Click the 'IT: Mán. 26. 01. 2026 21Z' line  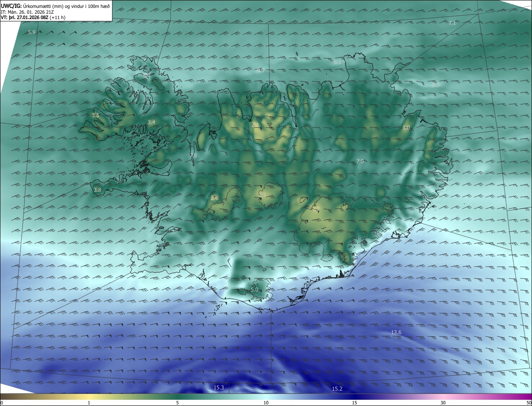(x=27, y=12)
